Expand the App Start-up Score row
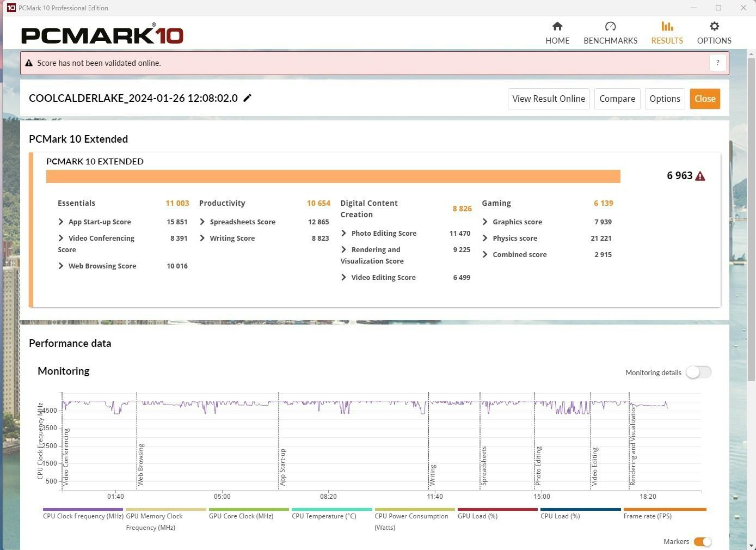Viewport: 756px width, 550px height. 61,222
